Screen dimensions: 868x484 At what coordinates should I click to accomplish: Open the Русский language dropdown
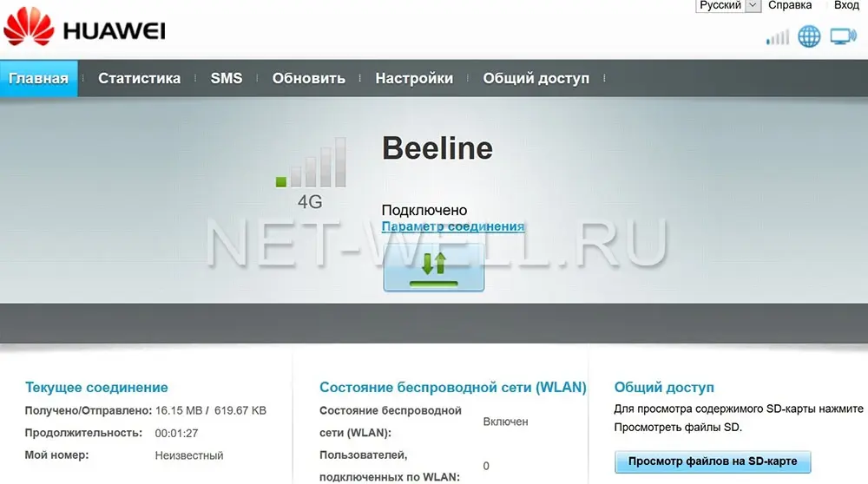pos(728,5)
